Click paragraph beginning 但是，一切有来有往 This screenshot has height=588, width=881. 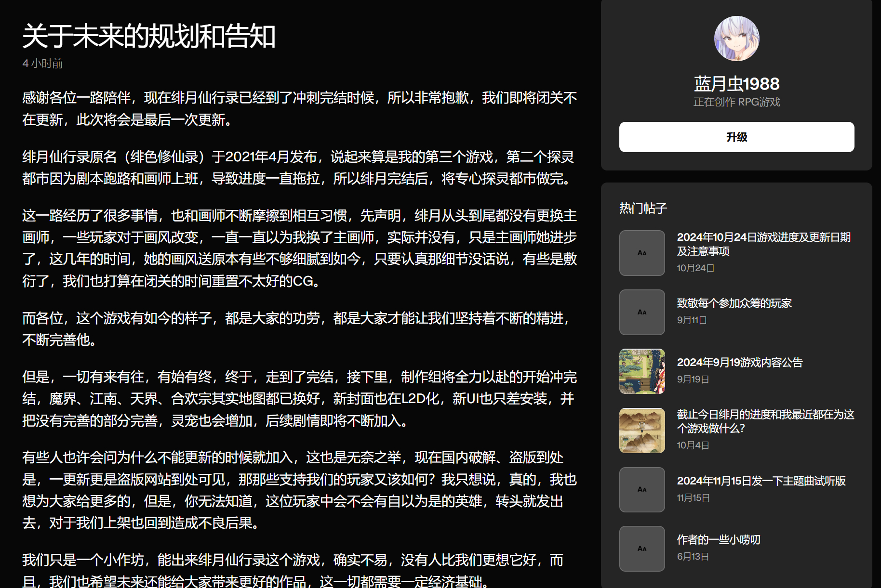click(300, 399)
